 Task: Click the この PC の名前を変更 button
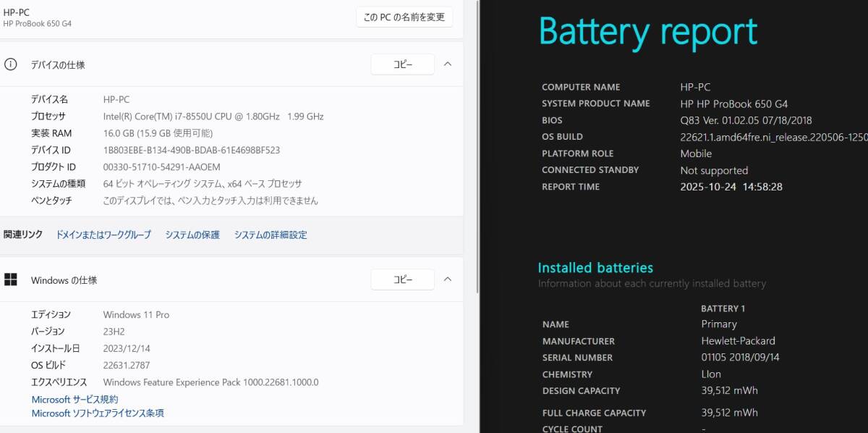pyautogui.click(x=404, y=17)
